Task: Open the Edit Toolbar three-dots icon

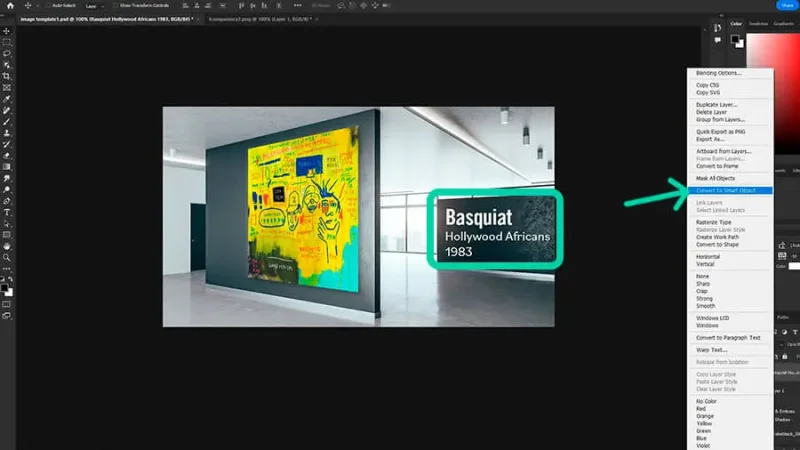Action: pyautogui.click(x=7, y=268)
